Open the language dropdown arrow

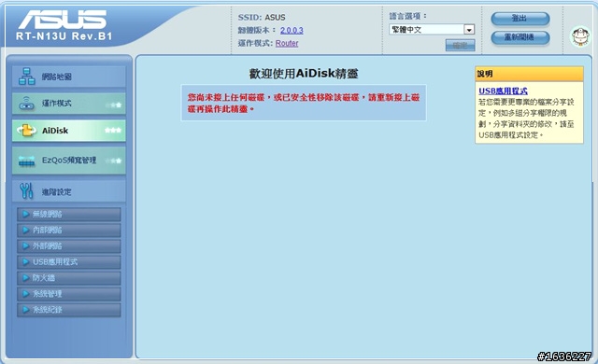coord(469,30)
